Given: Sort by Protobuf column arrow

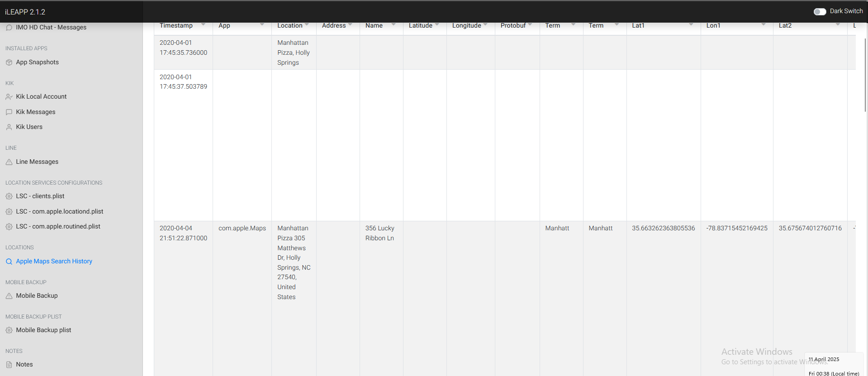Looking at the screenshot, I should [530, 24].
